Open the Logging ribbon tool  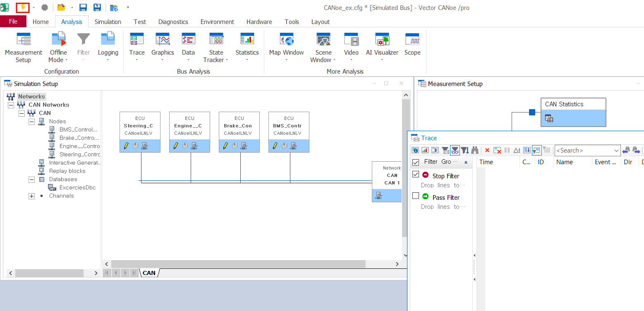pos(108,48)
